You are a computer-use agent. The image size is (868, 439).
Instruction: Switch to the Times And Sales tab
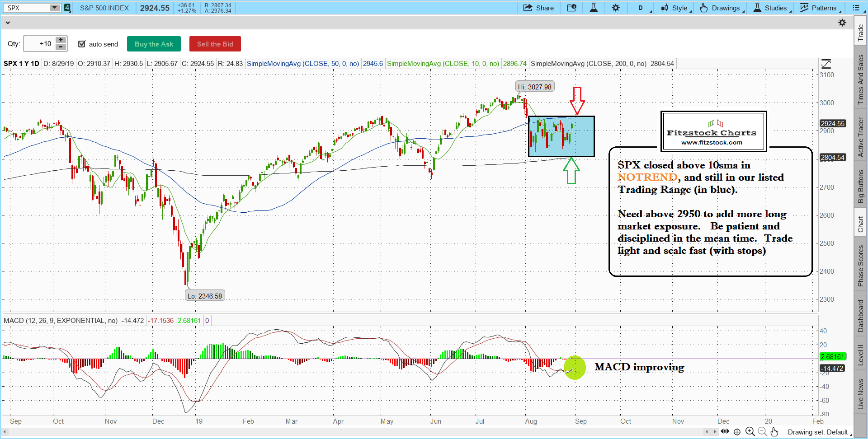pos(860,79)
